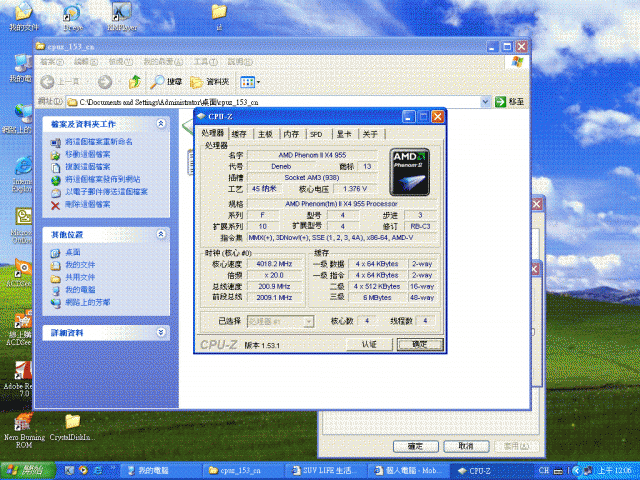The height and width of the screenshot is (480, 640).
Task: Go back with the 上一頁 toolbar button
Action: point(60,82)
